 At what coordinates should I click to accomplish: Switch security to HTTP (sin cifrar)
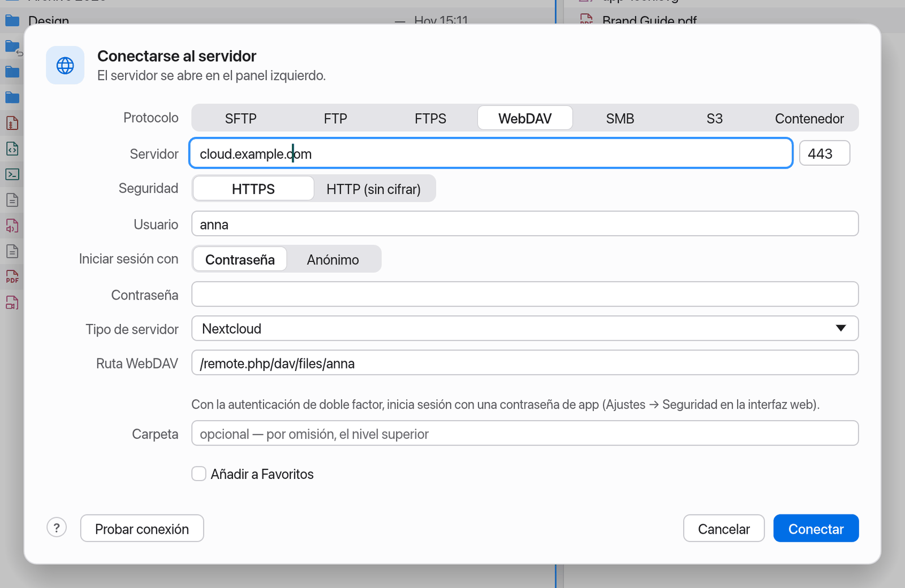coord(373,189)
